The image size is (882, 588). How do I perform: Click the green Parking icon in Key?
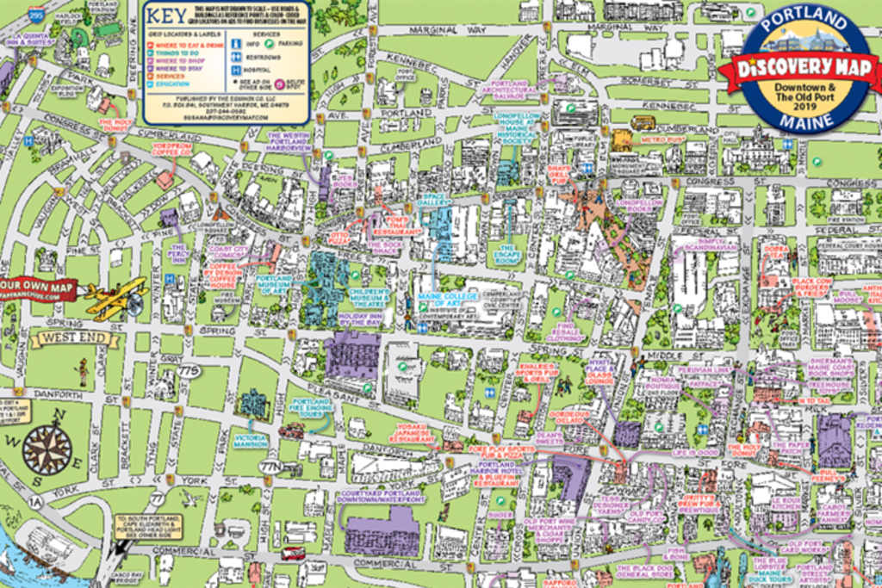[x=269, y=43]
